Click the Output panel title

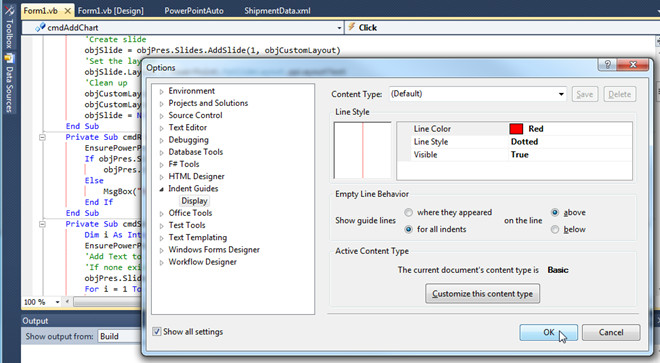35,321
